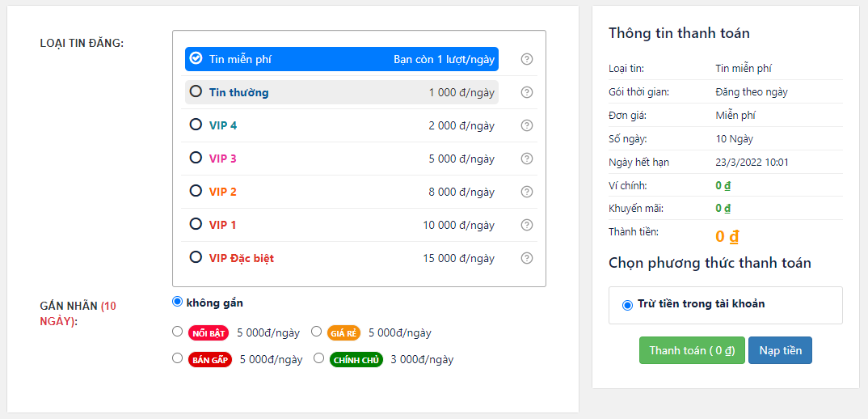Select Tin thường listing type
868x419 pixels.
coord(196,91)
